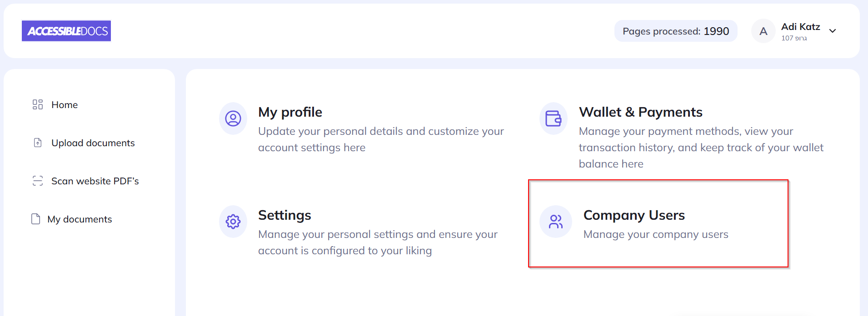Click the Upload documents icon
The height and width of the screenshot is (316, 868).
click(38, 143)
